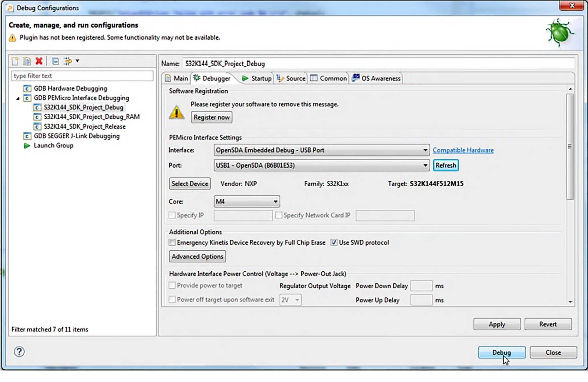Click the header warning triangle icon

point(12,38)
